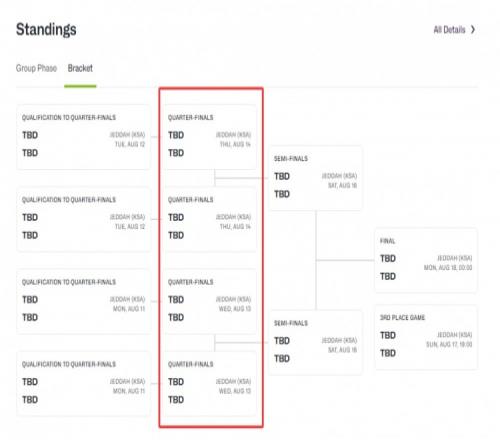Open the first Qualification to Quarter-Finals match
500x440 pixels.
click(83, 137)
